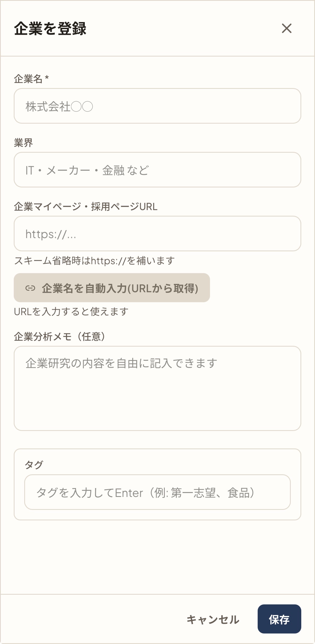Image resolution: width=315 pixels, height=644 pixels.
Task: Click the 企業を登録 dialog title
Action: 50,29
